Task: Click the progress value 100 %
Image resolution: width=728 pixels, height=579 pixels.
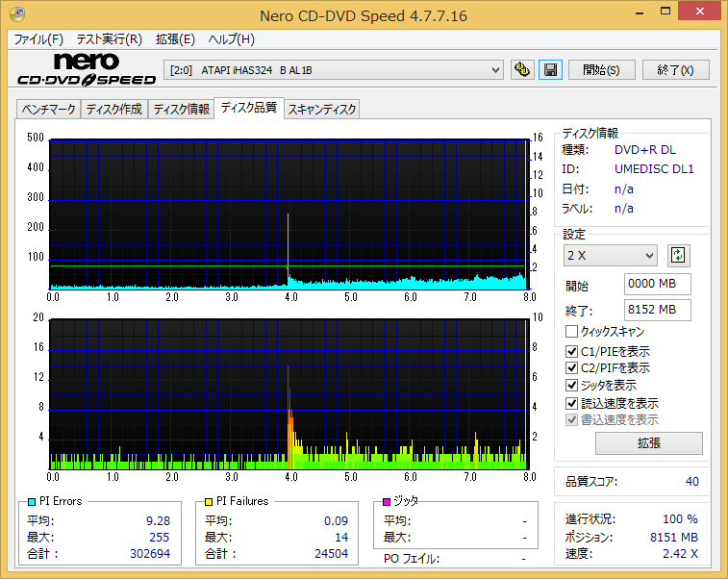Action: click(680, 519)
